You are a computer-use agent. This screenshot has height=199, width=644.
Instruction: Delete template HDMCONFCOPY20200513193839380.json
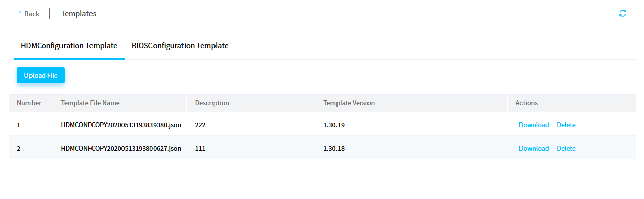click(x=566, y=125)
